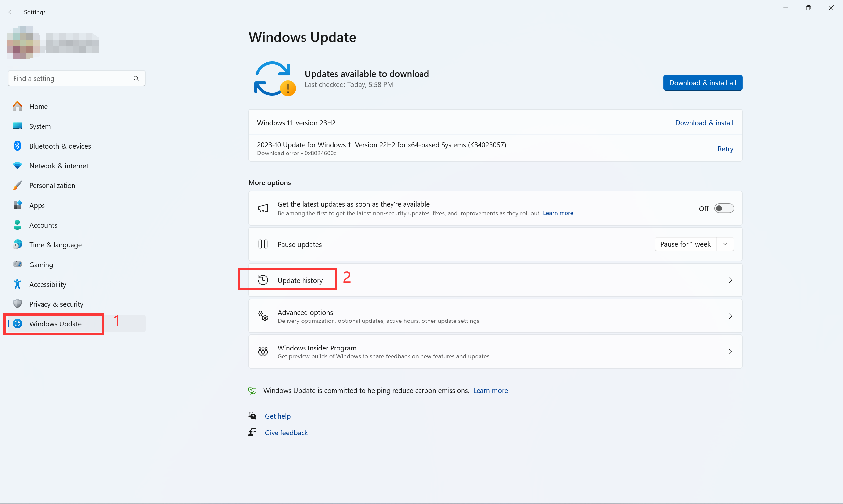Click the Apps icon in sidebar
The height and width of the screenshot is (504, 843).
point(17,205)
